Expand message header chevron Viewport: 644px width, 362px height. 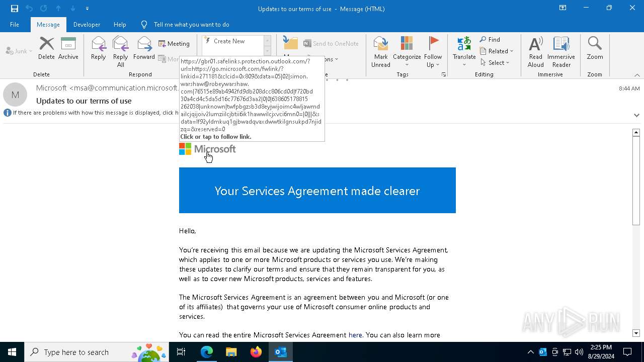coord(636,115)
